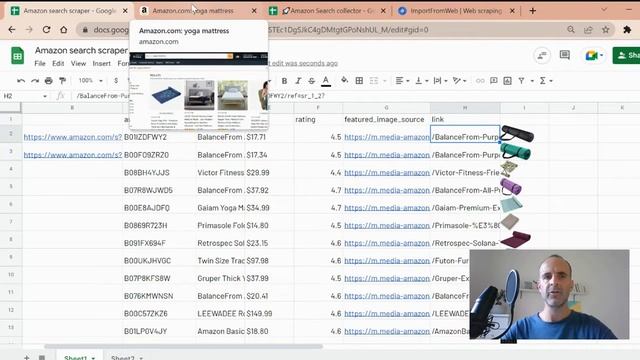Bookmark this page with the star
Viewport: 640px width, 360px height.
pos(606,29)
